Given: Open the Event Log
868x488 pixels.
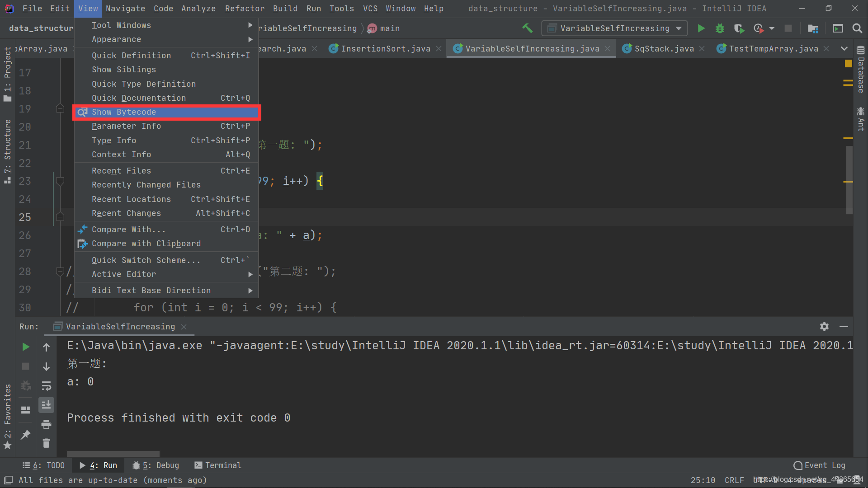Looking at the screenshot, I should tap(820, 465).
